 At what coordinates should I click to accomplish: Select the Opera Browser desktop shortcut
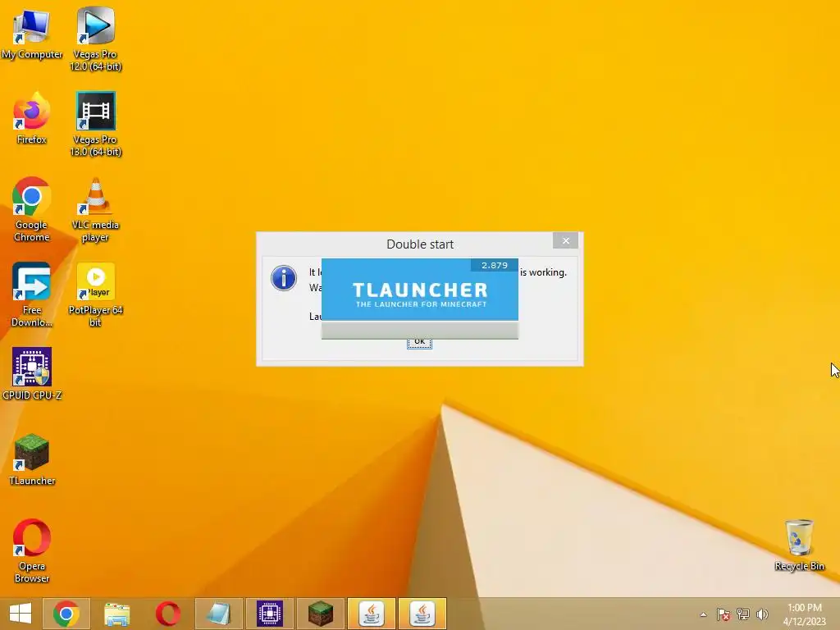pos(32,550)
